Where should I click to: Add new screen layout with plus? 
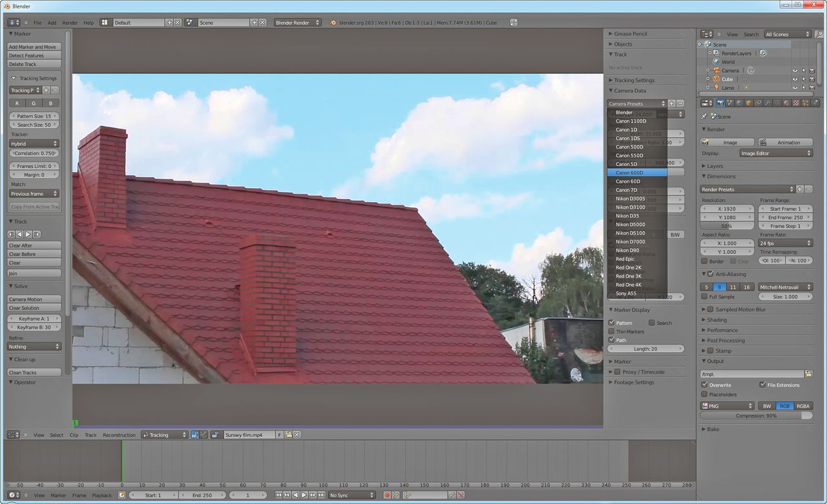tap(169, 23)
